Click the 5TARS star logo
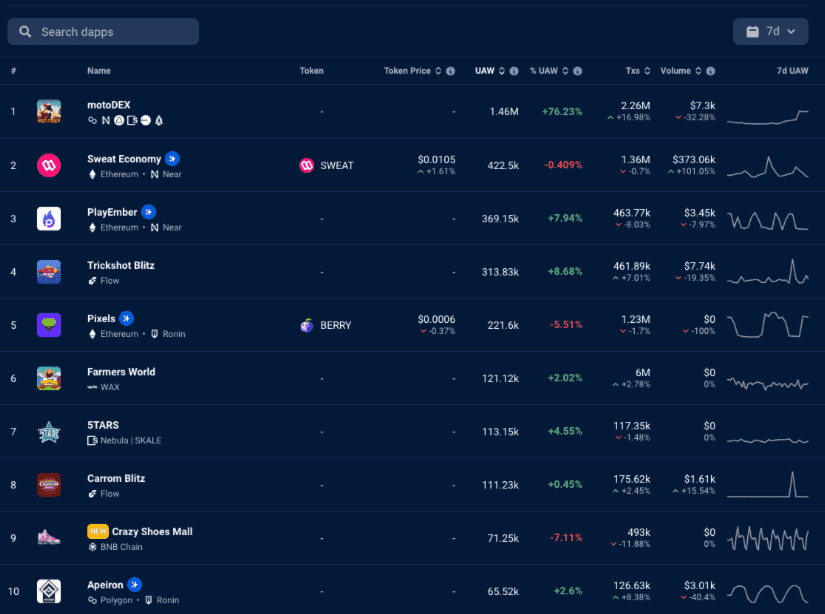The image size is (825, 614). 49,432
